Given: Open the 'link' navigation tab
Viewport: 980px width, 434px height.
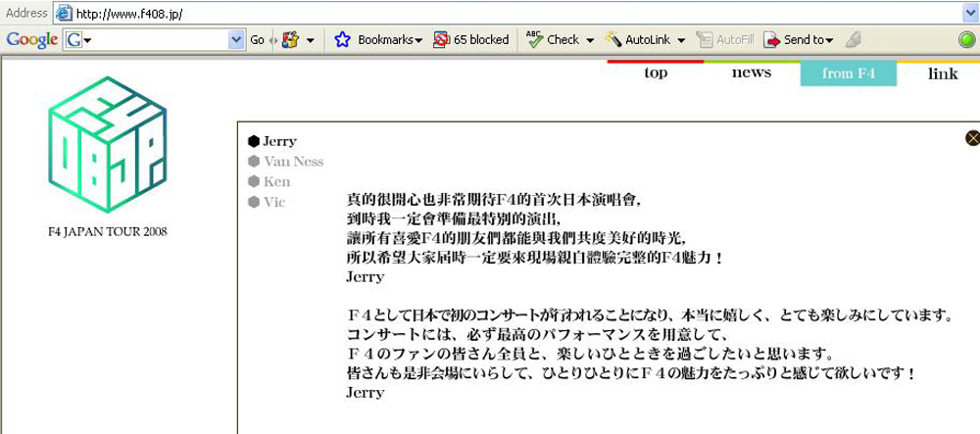Looking at the screenshot, I should [943, 73].
